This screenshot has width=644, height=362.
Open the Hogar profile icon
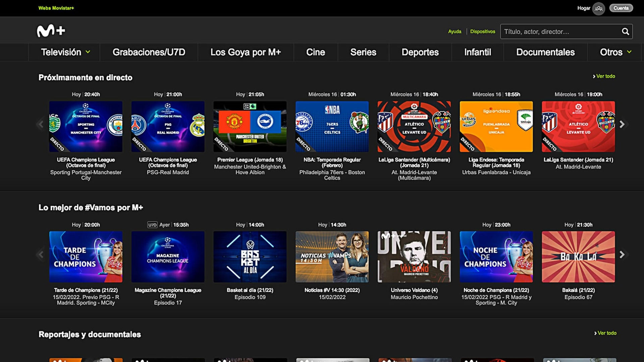point(599,8)
